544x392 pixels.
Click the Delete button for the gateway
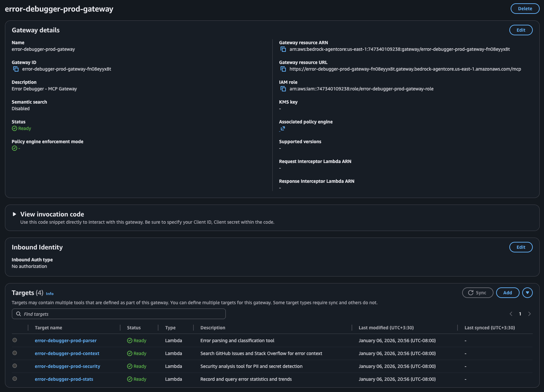[525, 9]
